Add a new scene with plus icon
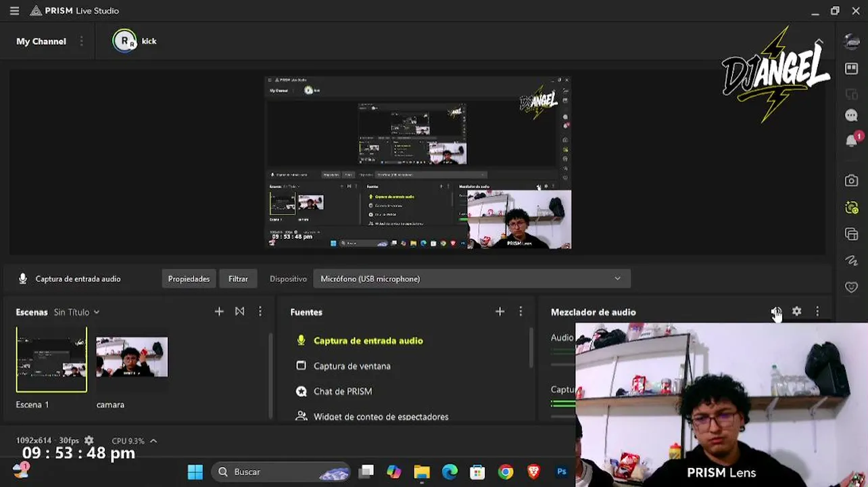Image resolution: width=868 pixels, height=487 pixels. (x=219, y=311)
